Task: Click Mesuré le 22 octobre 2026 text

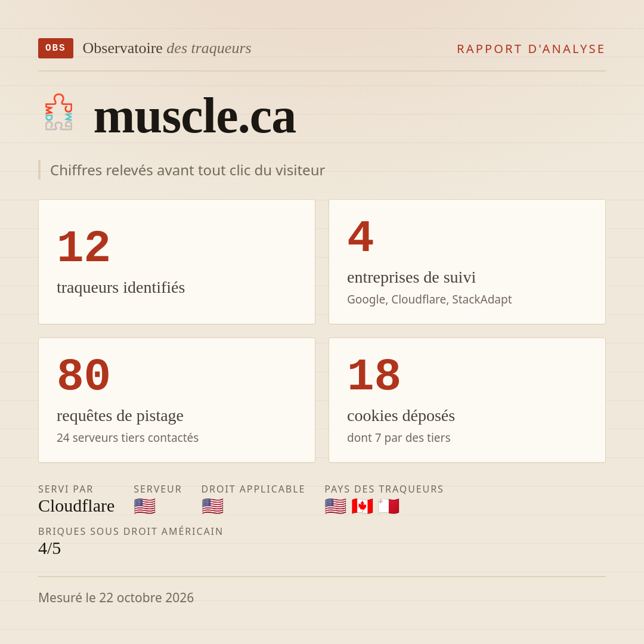Action: [x=116, y=597]
